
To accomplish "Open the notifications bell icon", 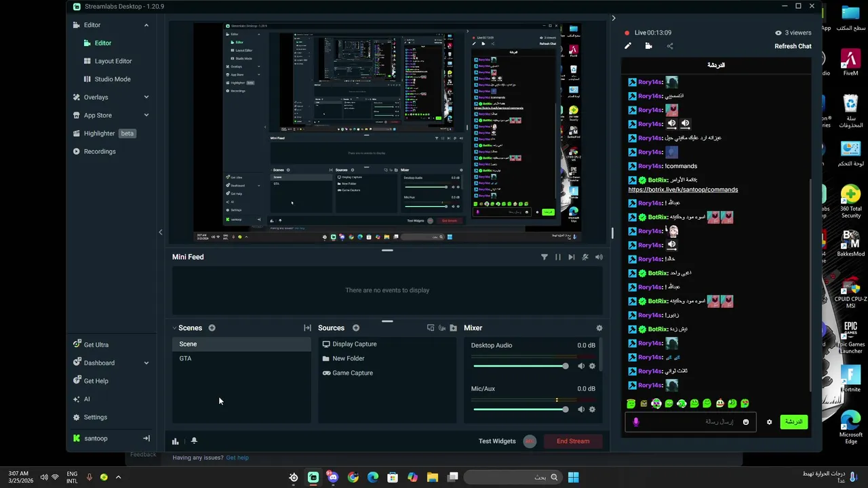I will pyautogui.click(x=194, y=441).
